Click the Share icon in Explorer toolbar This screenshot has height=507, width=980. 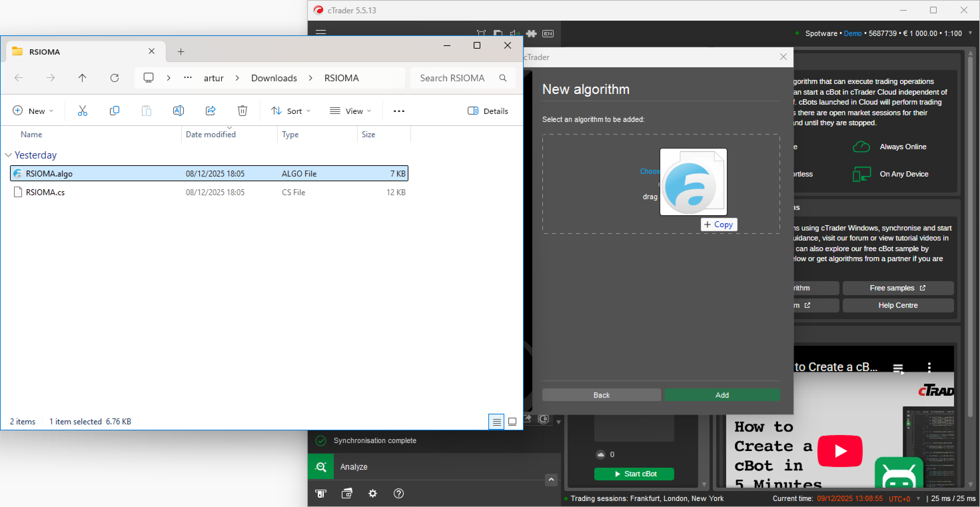(211, 111)
